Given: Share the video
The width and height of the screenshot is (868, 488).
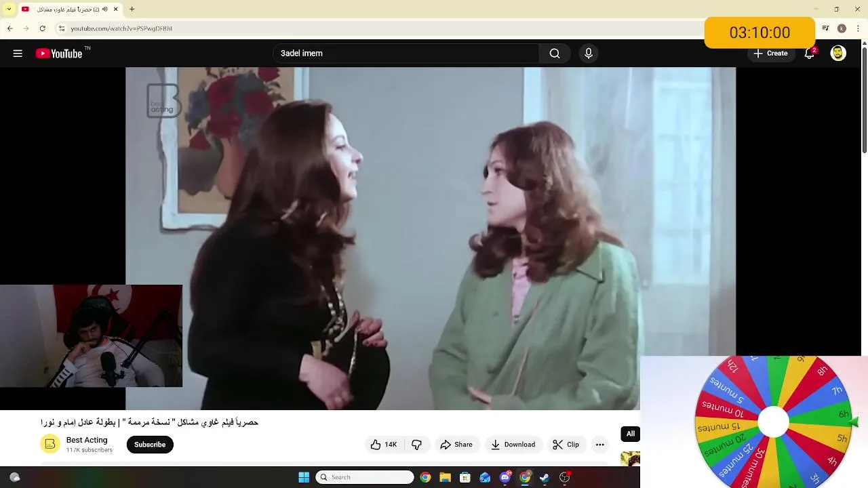Looking at the screenshot, I should 456,445.
